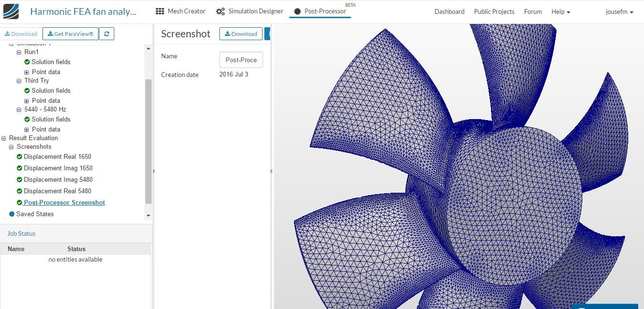Click tree scrollbar down arrow
644x309 pixels.
148,216
